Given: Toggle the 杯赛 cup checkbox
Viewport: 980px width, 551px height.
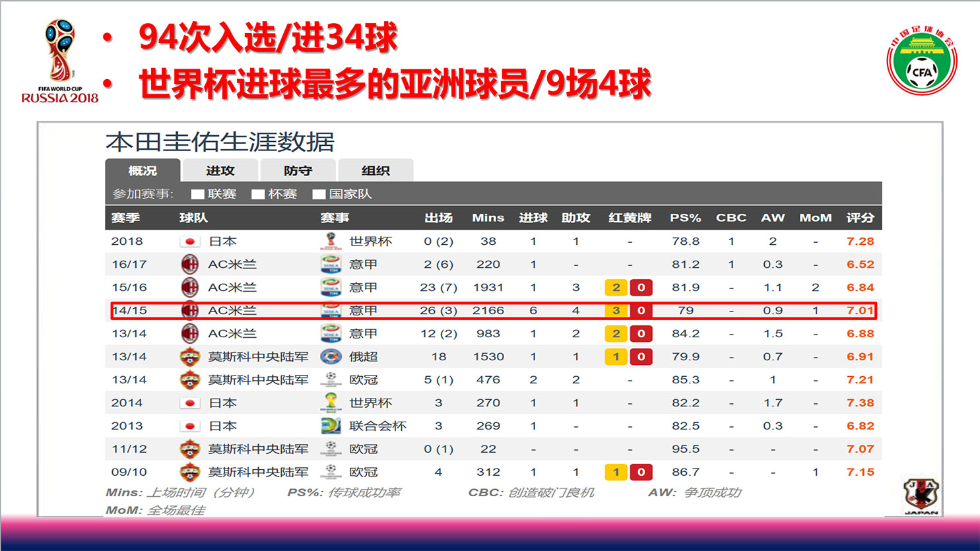Looking at the screenshot, I should tap(258, 195).
